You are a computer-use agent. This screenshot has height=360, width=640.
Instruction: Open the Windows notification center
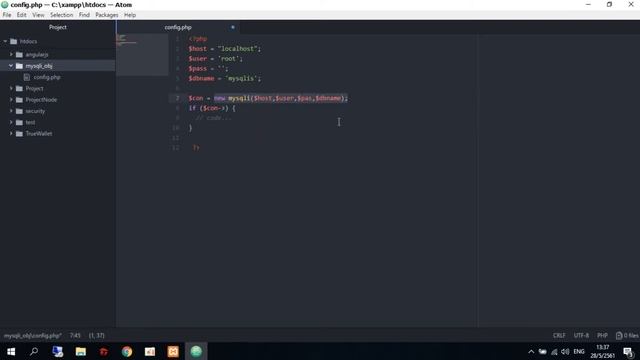point(629,351)
